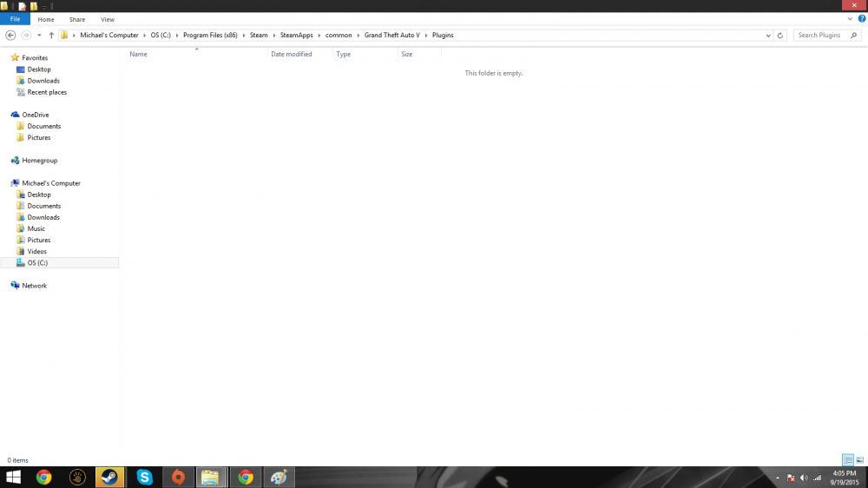
Task: Open the address bar history dropdown
Action: pos(768,35)
